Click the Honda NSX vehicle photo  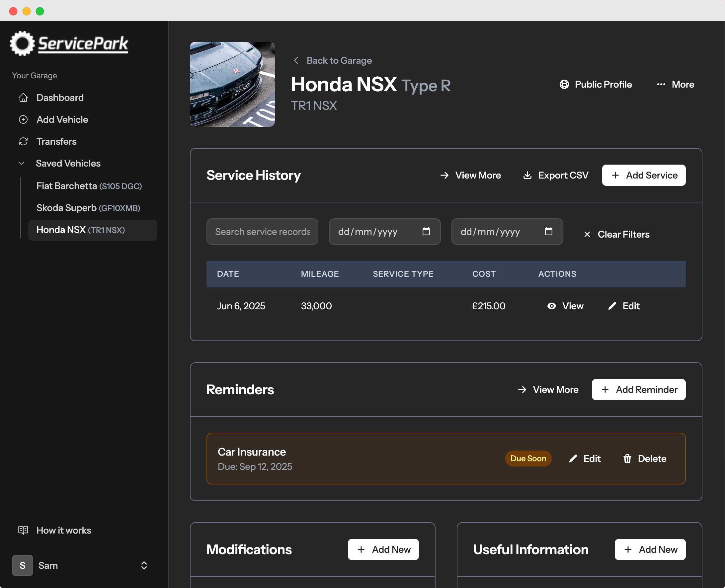232,84
